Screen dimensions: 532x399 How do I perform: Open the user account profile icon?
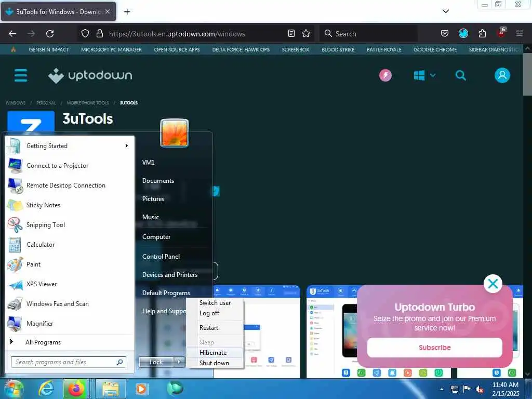point(502,75)
